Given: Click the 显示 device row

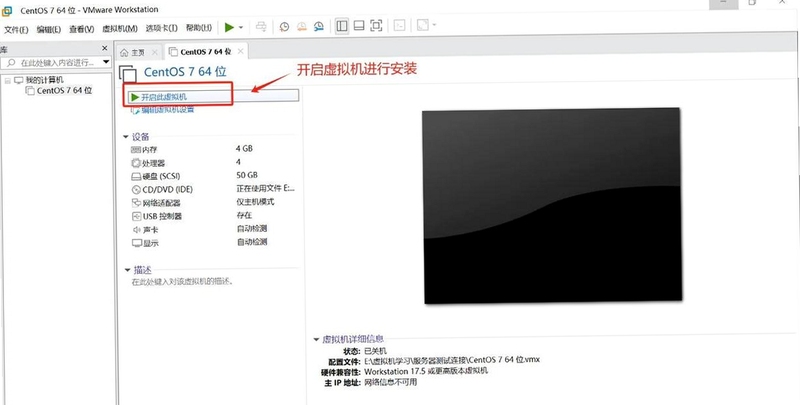Looking at the screenshot, I should (214, 243).
